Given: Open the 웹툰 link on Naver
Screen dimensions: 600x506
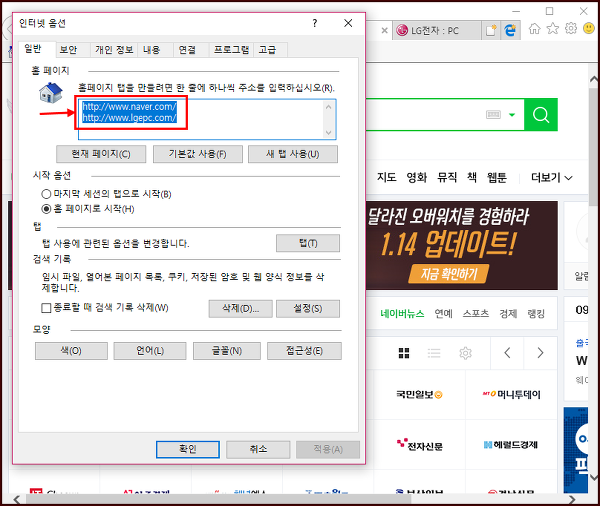Looking at the screenshot, I should pyautogui.click(x=497, y=178).
